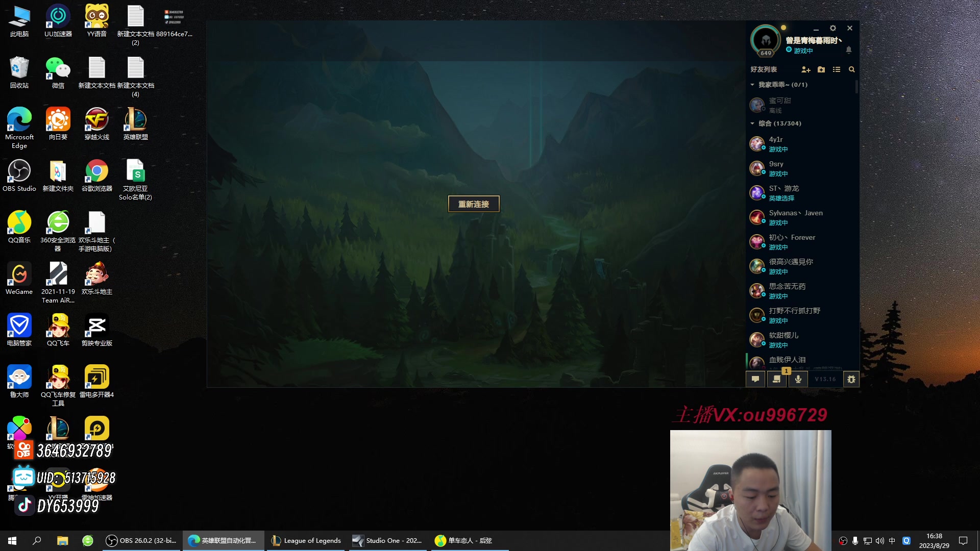Click the new friend folder icon
Screen dimensions: 980x551
click(x=821, y=69)
